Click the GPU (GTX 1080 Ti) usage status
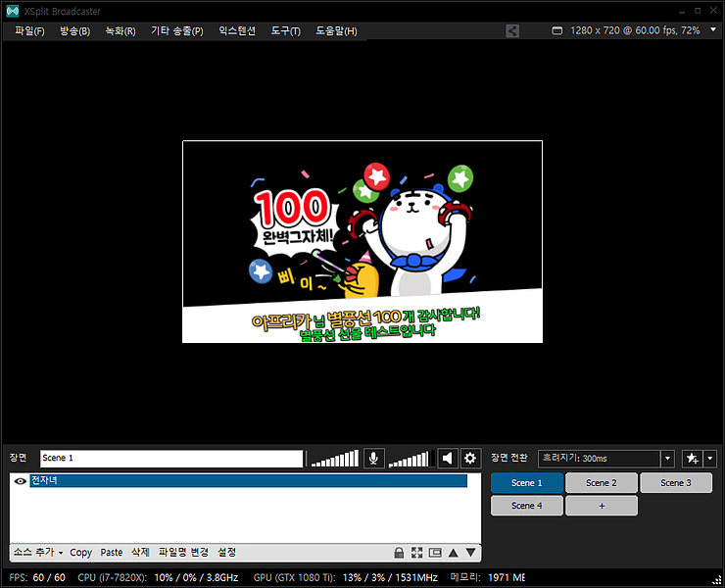This screenshot has width=725, height=588. (346, 577)
